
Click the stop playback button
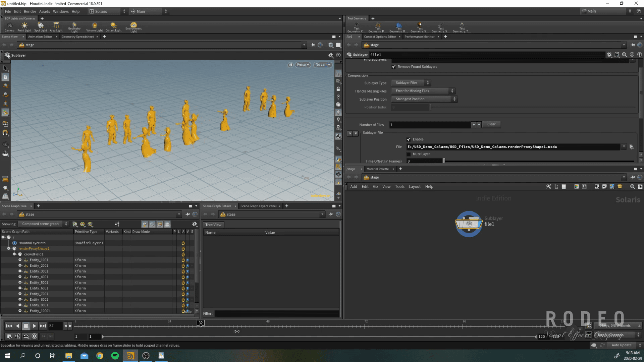pyautogui.click(x=26, y=326)
